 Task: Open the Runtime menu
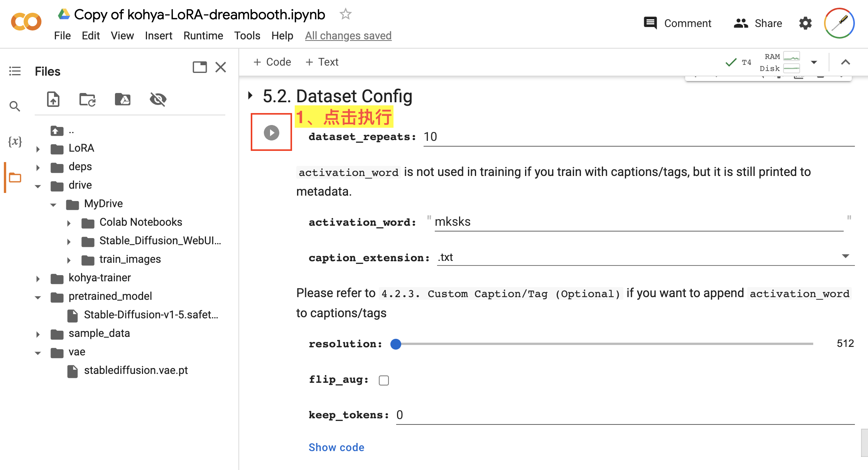coord(203,36)
